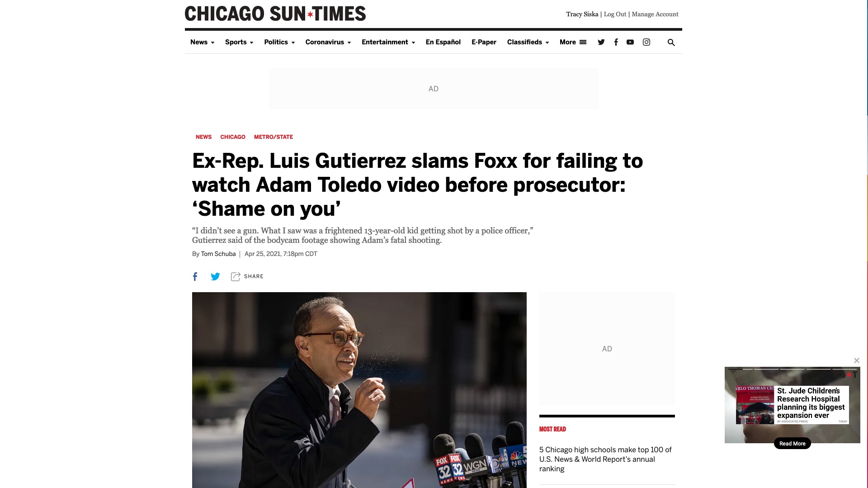Click Log Out link

click(615, 14)
